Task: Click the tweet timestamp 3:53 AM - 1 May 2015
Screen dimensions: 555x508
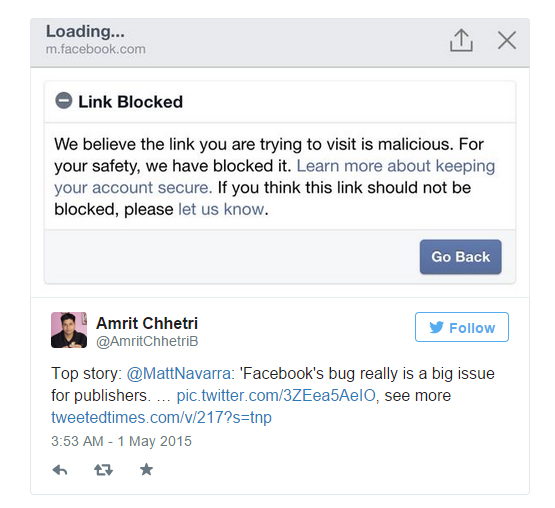Action: [x=121, y=441]
